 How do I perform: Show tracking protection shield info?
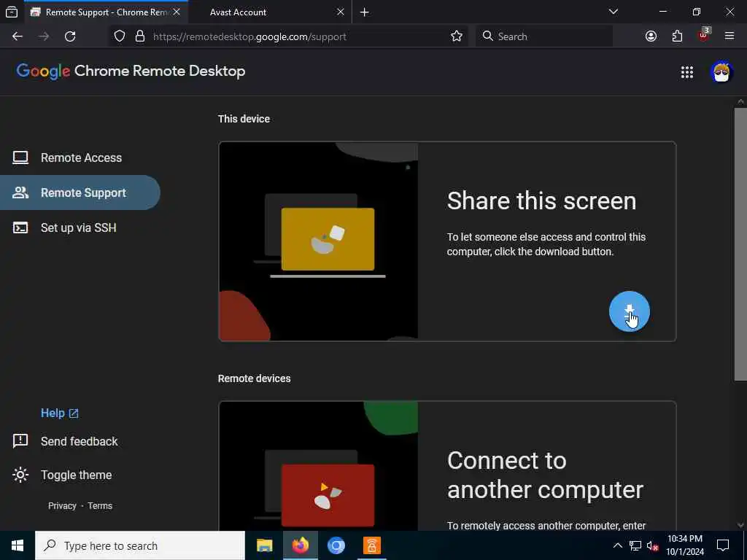point(120,36)
